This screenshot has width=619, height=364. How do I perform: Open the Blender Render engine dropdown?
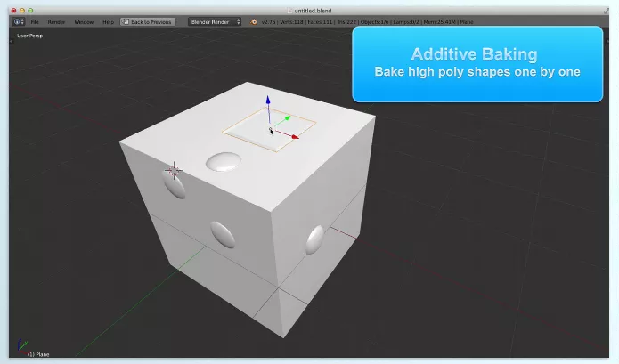coord(215,21)
